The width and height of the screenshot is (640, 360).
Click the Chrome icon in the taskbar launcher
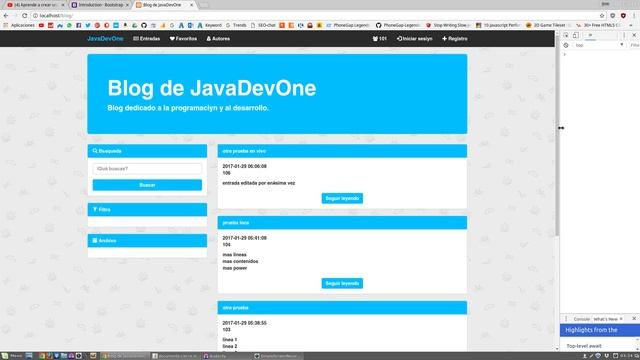point(42,356)
